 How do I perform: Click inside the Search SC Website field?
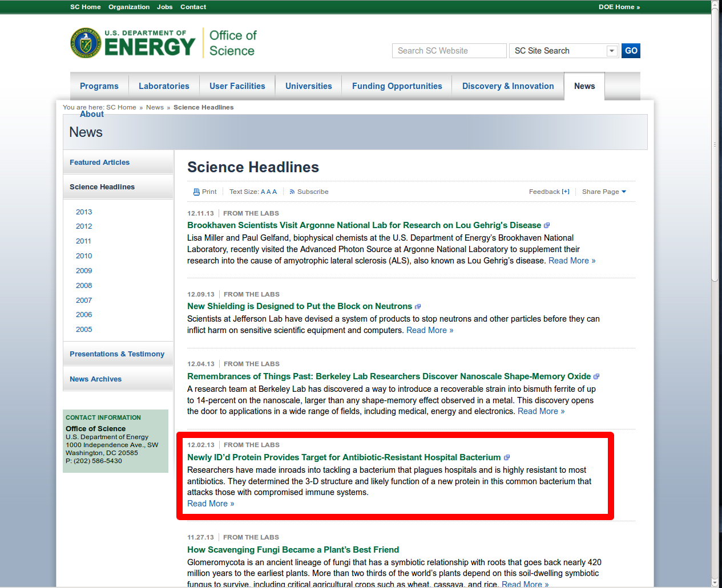tap(449, 51)
